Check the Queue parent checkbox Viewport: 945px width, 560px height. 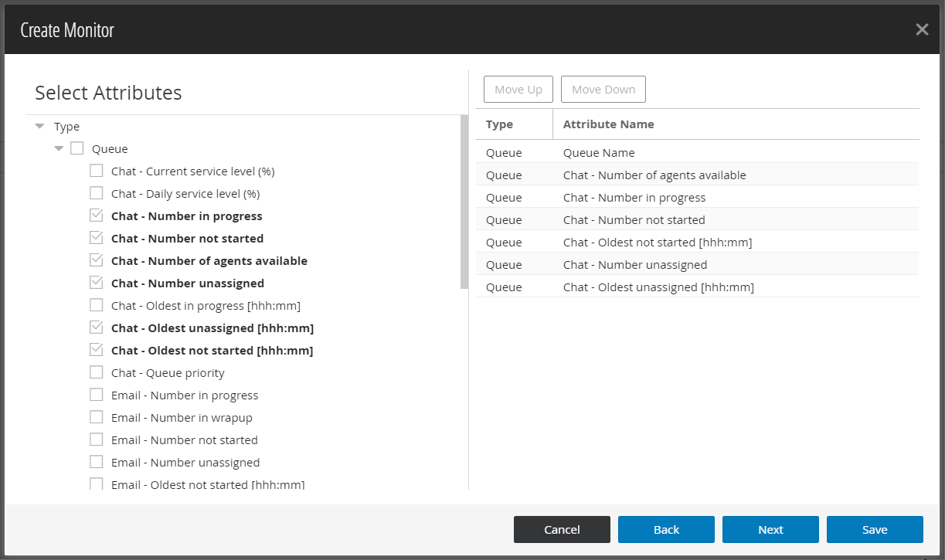click(76, 148)
